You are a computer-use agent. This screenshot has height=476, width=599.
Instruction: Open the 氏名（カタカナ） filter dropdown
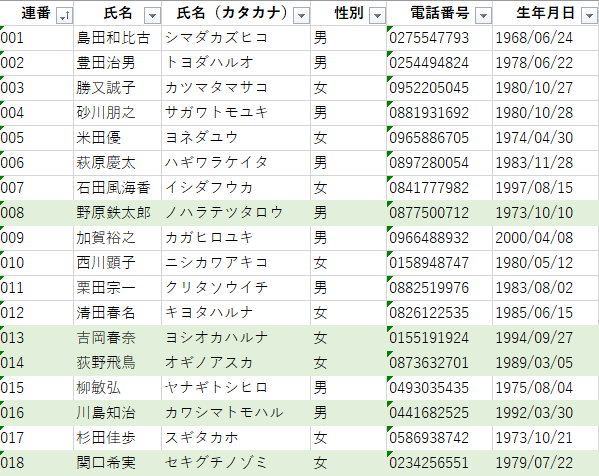tap(301, 15)
